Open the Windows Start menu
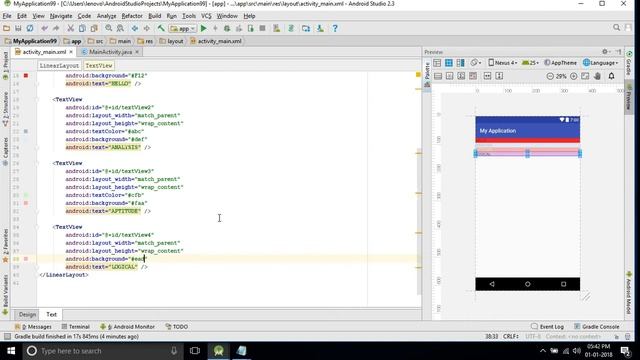The height and width of the screenshot is (360, 640). tap(11, 351)
